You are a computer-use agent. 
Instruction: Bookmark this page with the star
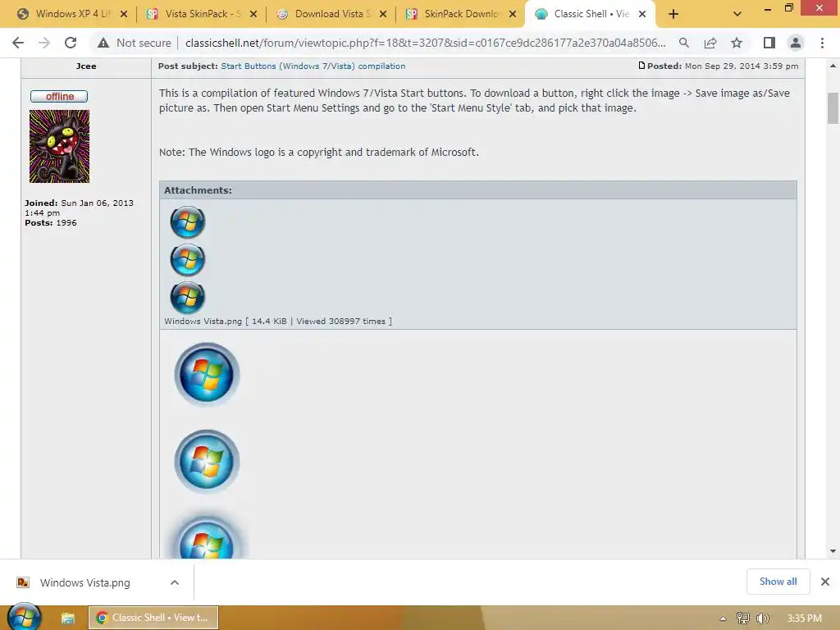737,43
